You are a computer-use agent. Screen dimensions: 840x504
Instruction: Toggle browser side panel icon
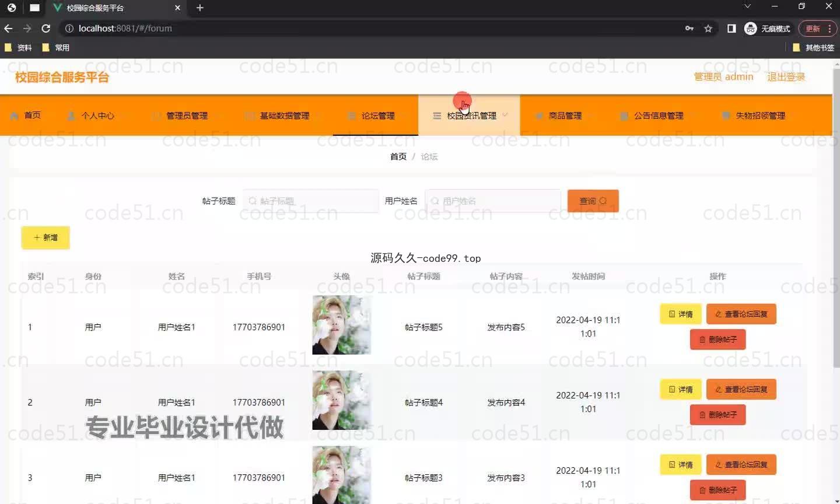click(731, 28)
